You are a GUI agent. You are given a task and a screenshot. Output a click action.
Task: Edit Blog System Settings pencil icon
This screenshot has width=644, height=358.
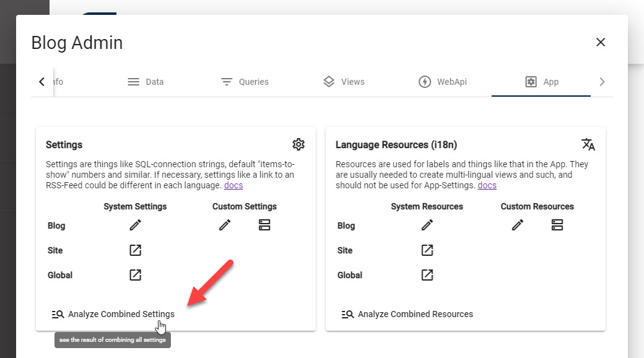[135, 225]
